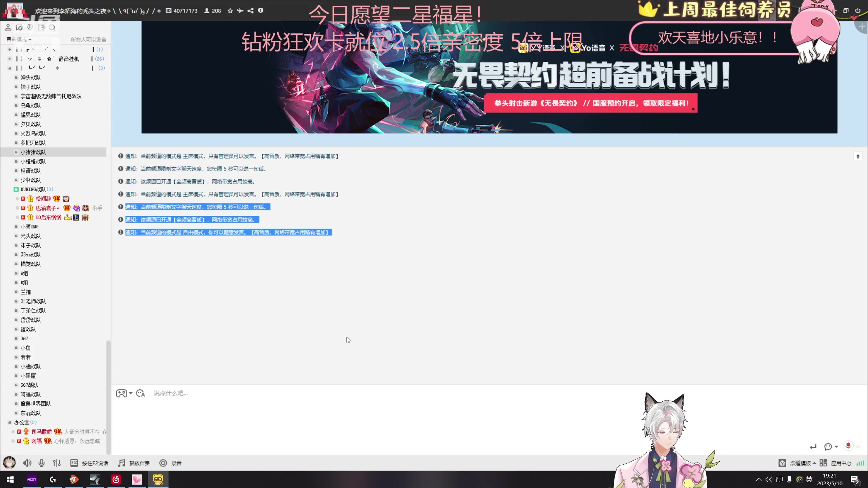This screenshot has height=488, width=868.
Task: Open the emoji and font icon in chat input
Action: 140,393
